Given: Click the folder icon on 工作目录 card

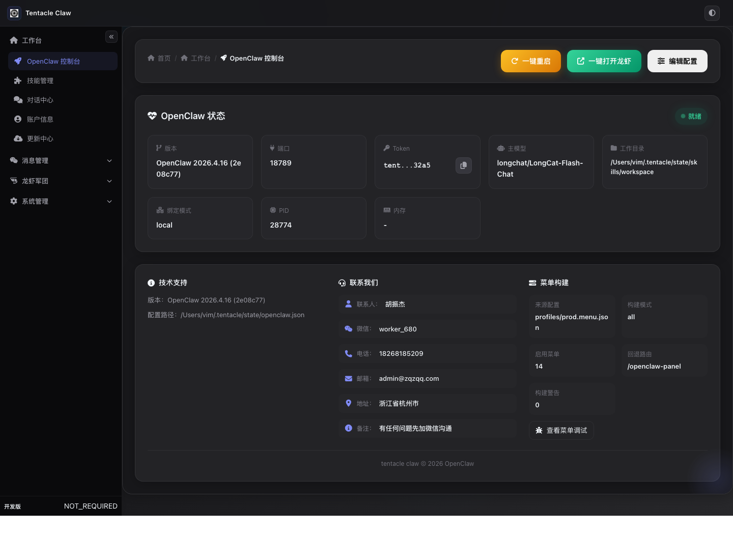Looking at the screenshot, I should coord(614,148).
